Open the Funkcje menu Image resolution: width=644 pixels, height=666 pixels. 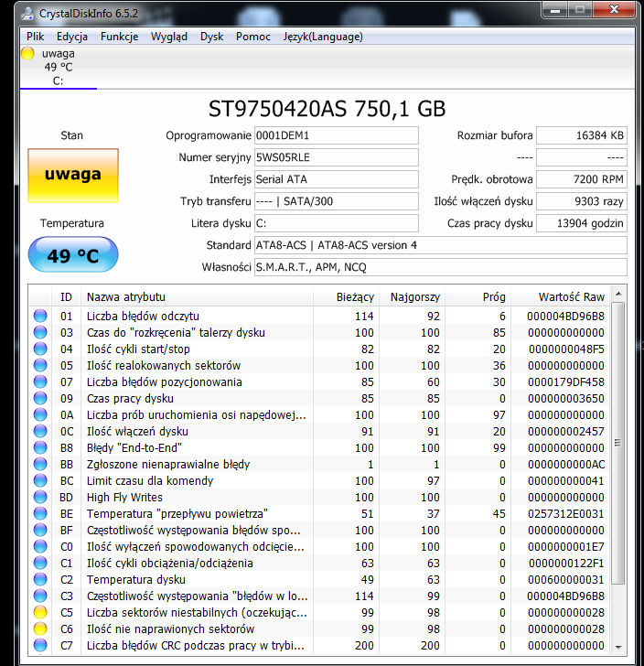click(119, 37)
